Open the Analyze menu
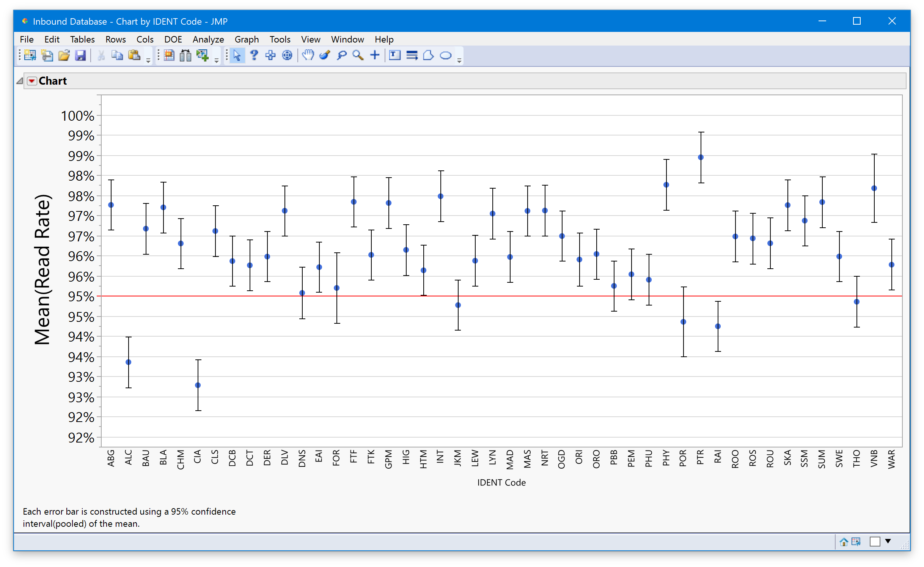 (208, 39)
